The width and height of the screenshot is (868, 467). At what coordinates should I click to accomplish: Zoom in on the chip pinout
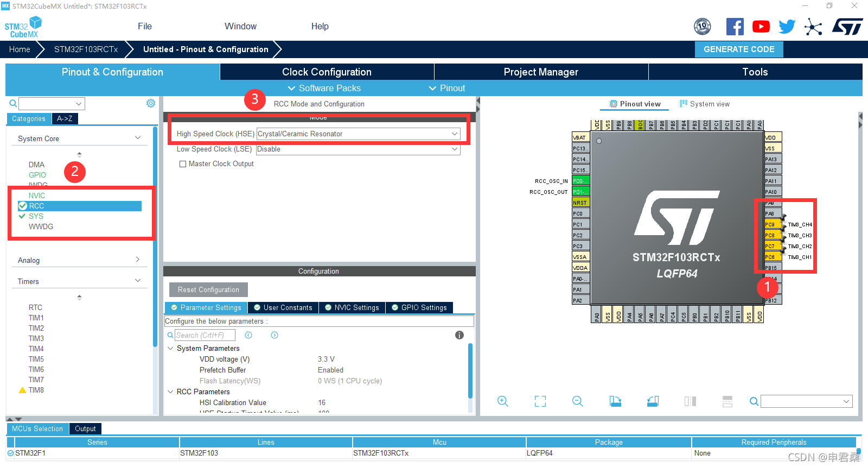pos(503,401)
